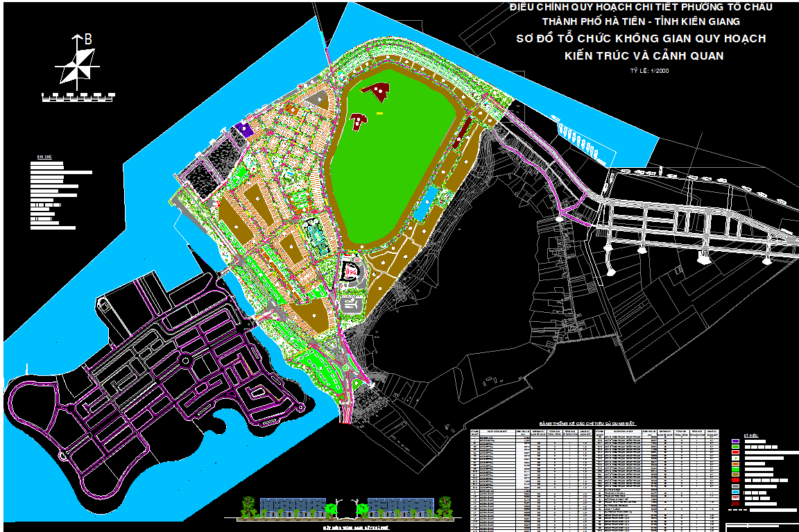Click the title 'SƠ ĐỒ TỔ CHỨC KHÔNG GIAN QUY HOẠCH'
799x532 pixels.
(x=641, y=39)
